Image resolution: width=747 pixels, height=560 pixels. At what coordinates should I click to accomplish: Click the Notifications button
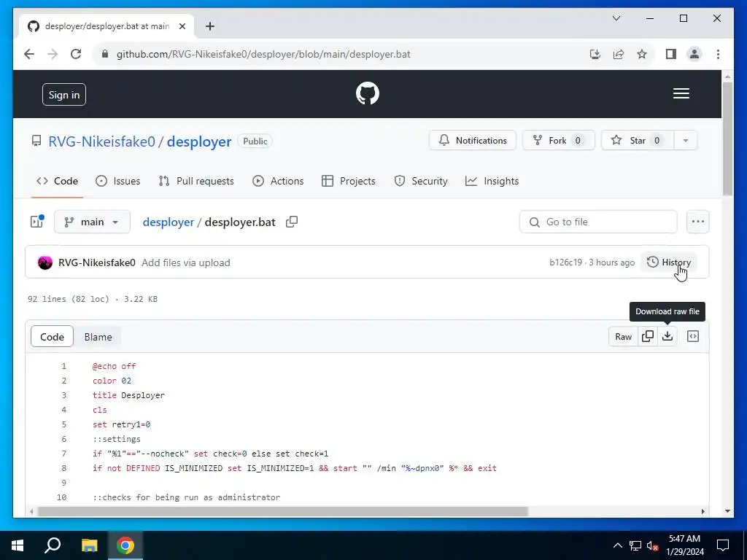pos(473,141)
